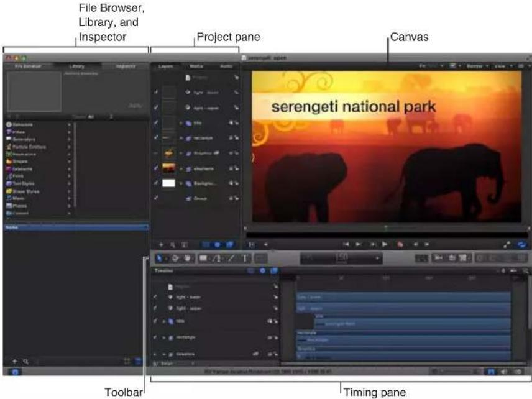Play the project from the transport controls
This screenshot has width=532, height=399.
click(x=385, y=244)
